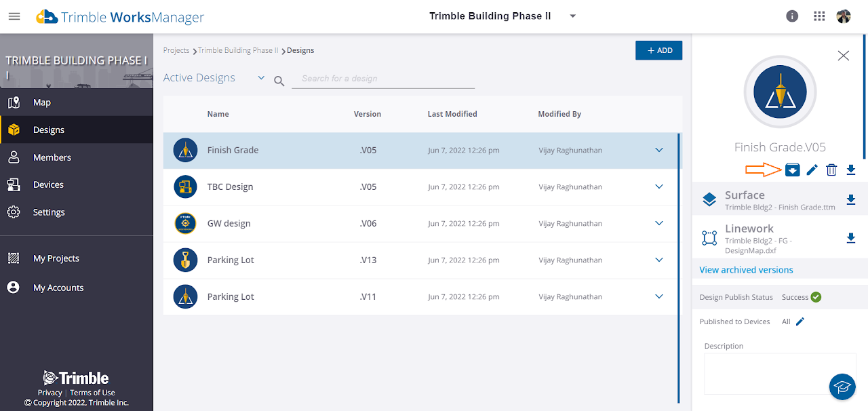Viewport: 868px width, 411px height.
Task: Open the user profile avatar
Action: tap(844, 16)
